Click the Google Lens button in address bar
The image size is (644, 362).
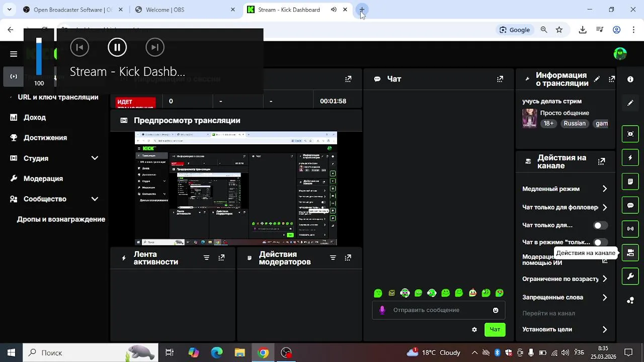[515, 30]
